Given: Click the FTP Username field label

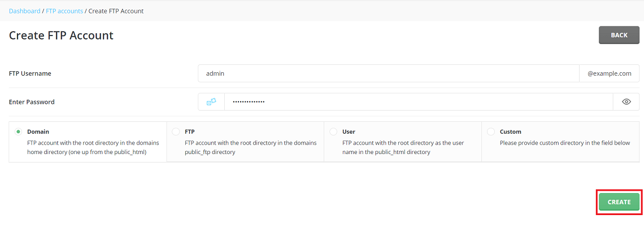Looking at the screenshot, I should (x=30, y=73).
